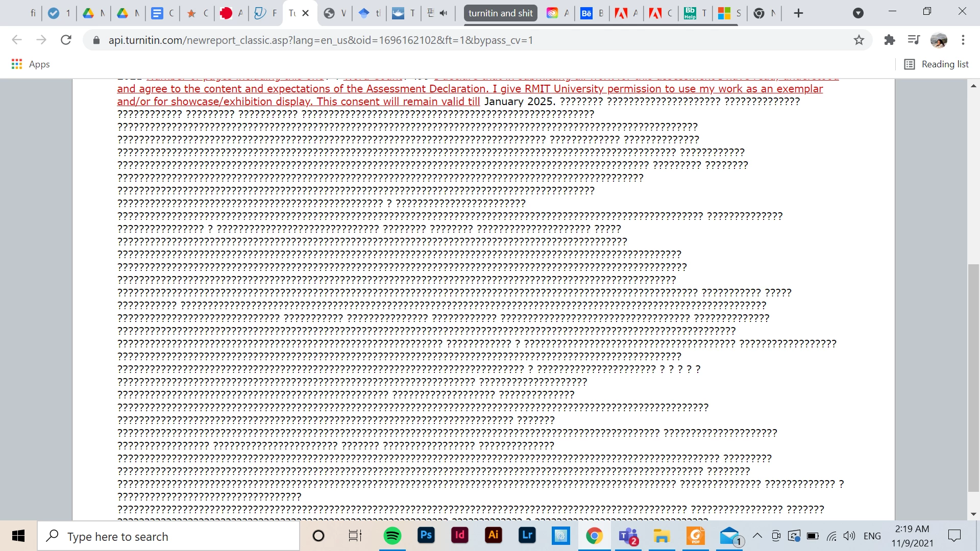
Task: Open a new browser tab
Action: coord(799,13)
